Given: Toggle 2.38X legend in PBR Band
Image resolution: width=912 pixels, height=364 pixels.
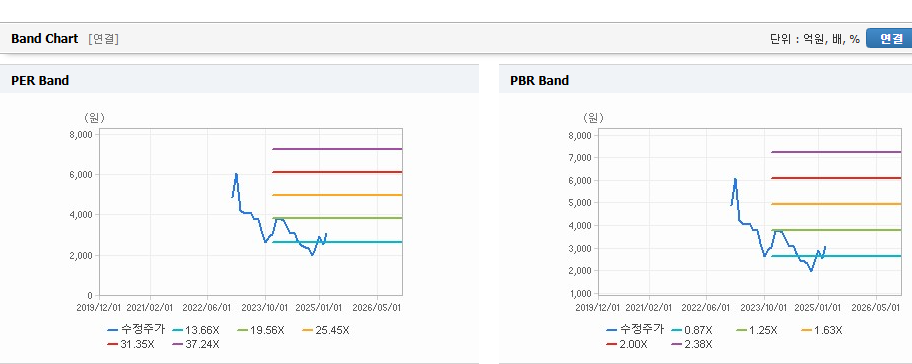Looking at the screenshot, I should tap(692, 344).
